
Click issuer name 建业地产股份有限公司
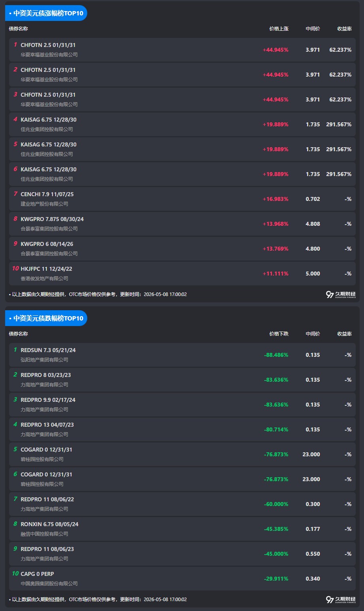pos(45,204)
